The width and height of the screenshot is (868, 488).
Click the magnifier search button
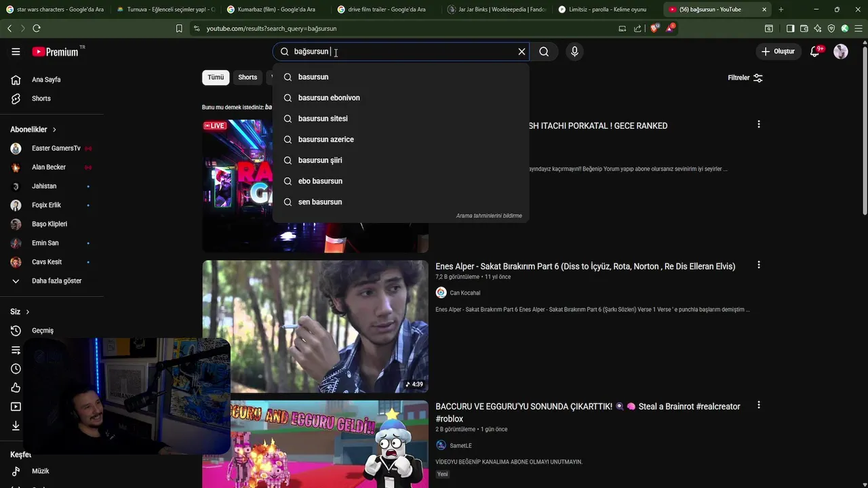pyautogui.click(x=544, y=52)
